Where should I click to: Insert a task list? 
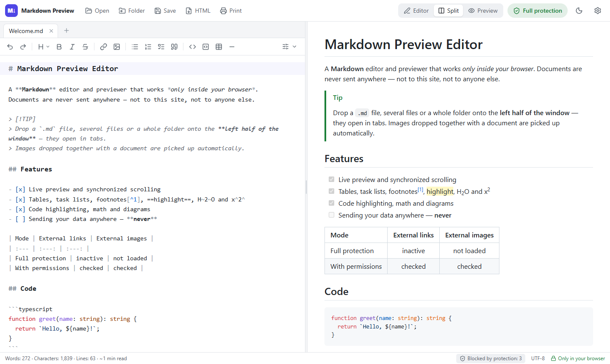coord(161,47)
